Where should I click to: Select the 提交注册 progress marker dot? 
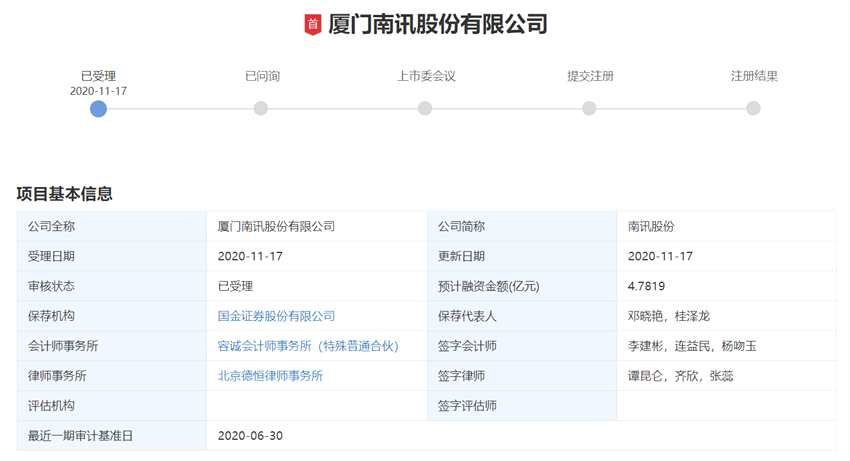(589, 108)
